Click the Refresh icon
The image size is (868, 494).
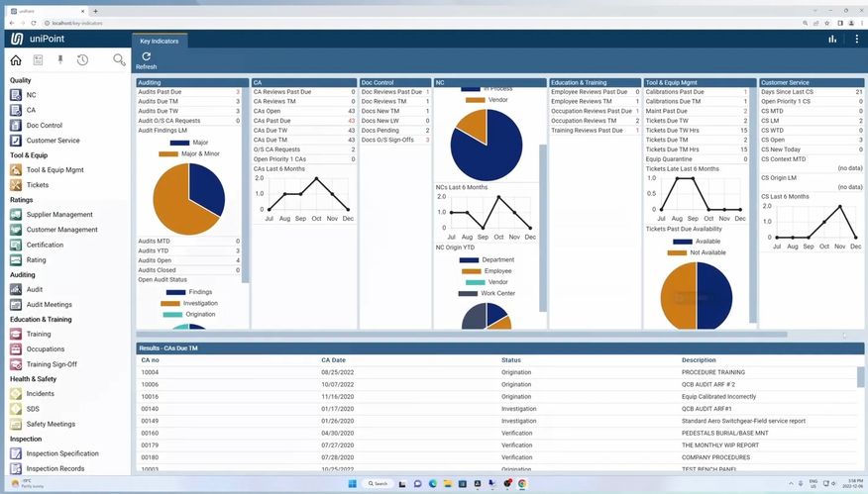tap(146, 56)
